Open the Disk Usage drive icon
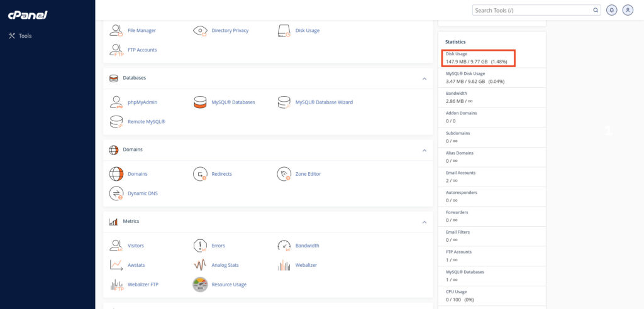This screenshot has width=644, height=309. click(x=284, y=30)
